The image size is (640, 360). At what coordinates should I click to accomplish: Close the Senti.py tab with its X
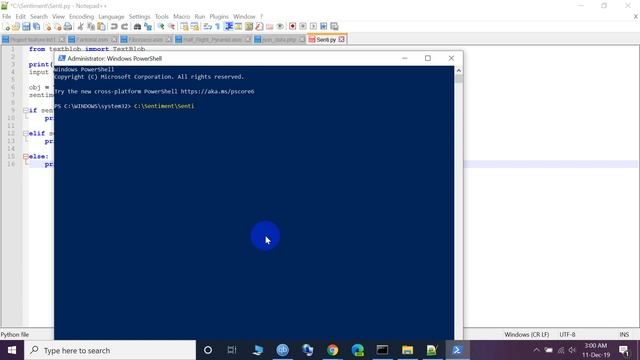(x=342, y=40)
